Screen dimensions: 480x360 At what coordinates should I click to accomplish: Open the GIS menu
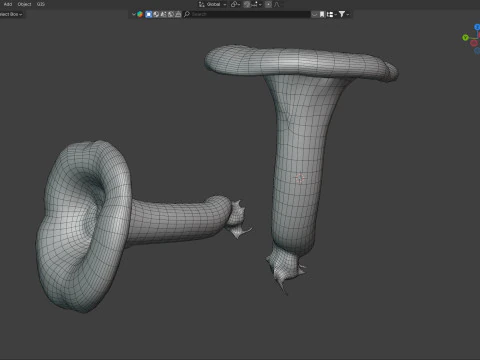41,4
